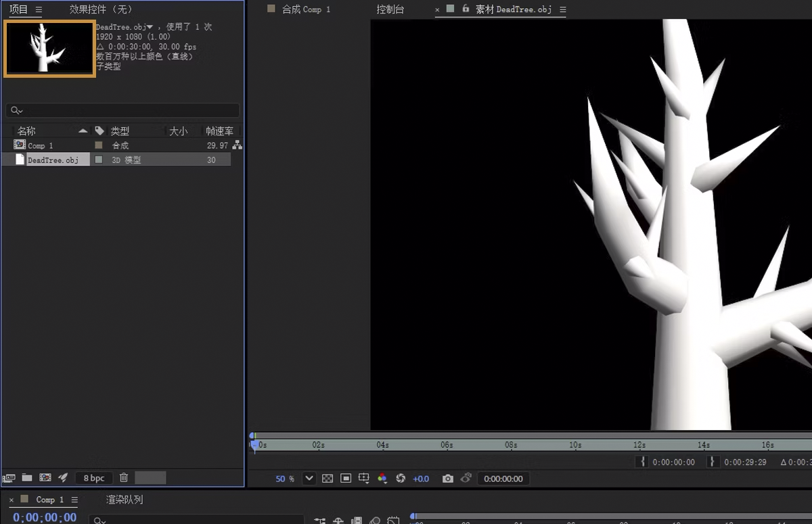Image resolution: width=812 pixels, height=524 pixels.
Task: Sort project items by 类型 column
Action: (x=120, y=131)
